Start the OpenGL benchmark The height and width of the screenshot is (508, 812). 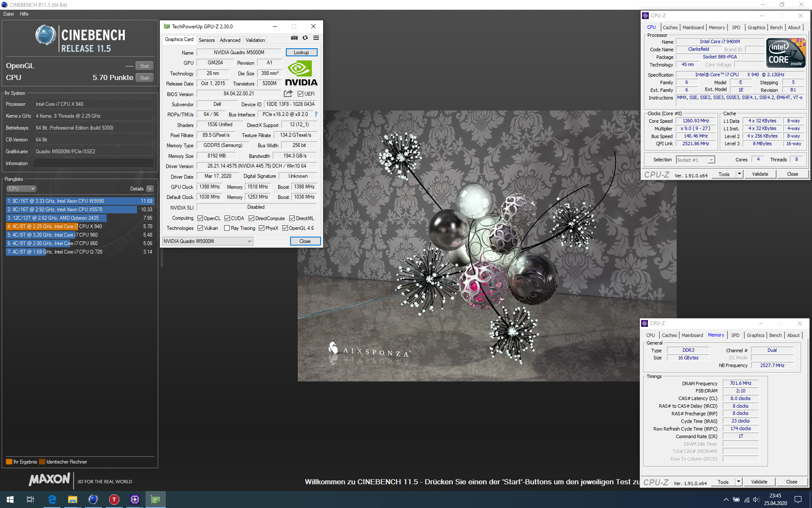[145, 66]
